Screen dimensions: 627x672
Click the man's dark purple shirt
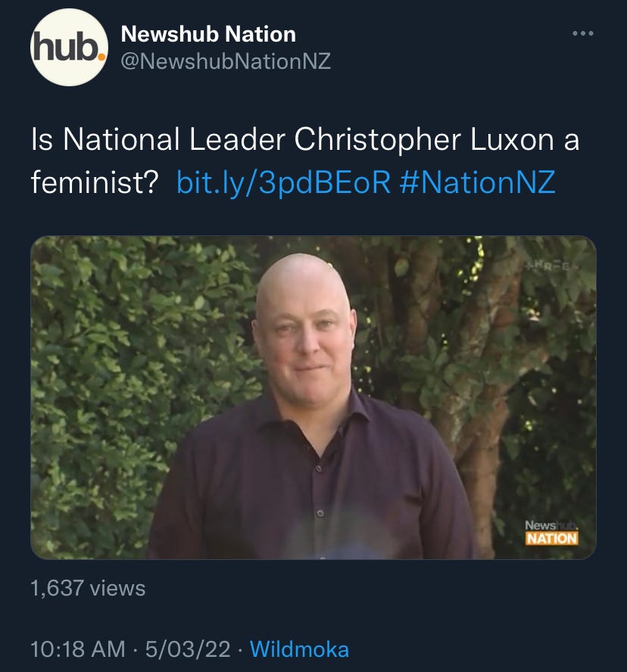(x=312, y=480)
